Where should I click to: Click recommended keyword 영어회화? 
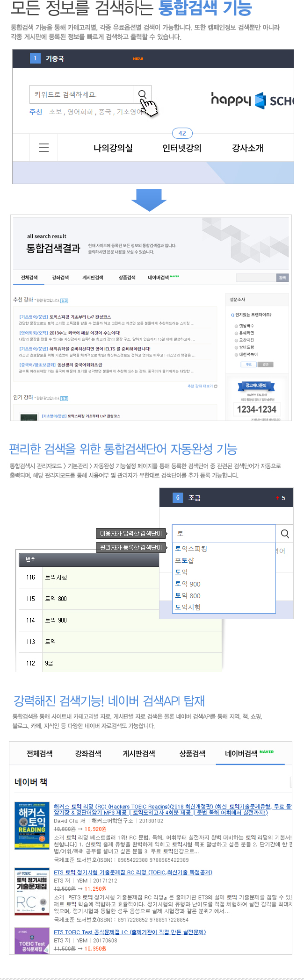pos(80,112)
